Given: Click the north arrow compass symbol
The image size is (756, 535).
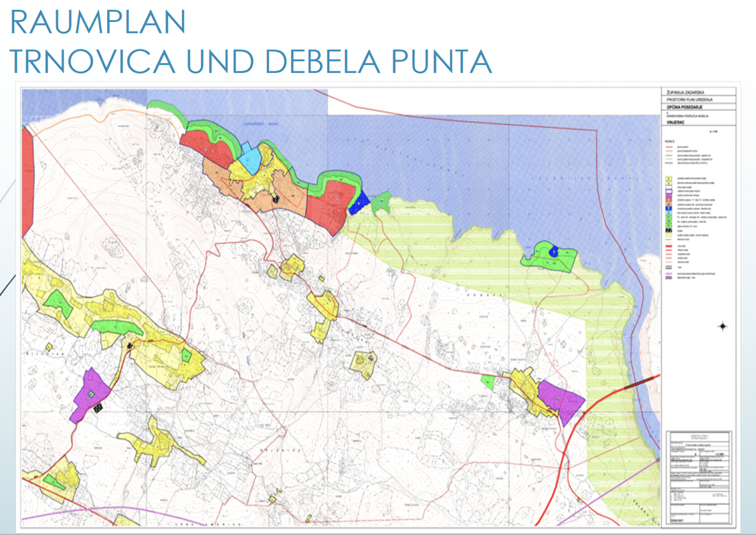Looking at the screenshot, I should 723,326.
